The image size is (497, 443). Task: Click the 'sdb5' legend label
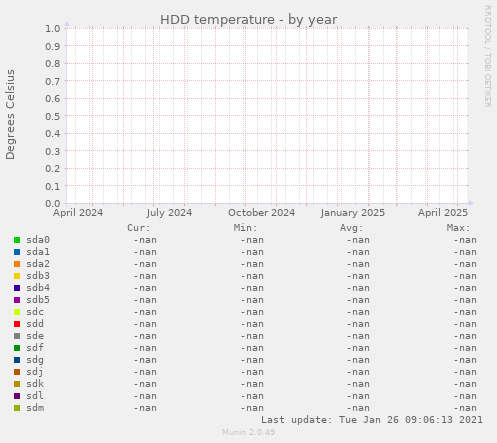coord(38,300)
